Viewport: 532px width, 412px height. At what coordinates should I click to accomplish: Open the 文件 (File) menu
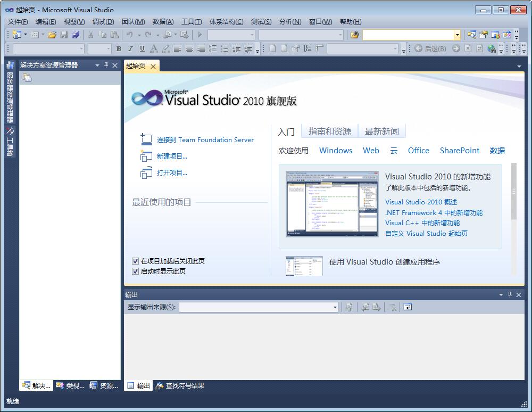(x=18, y=22)
